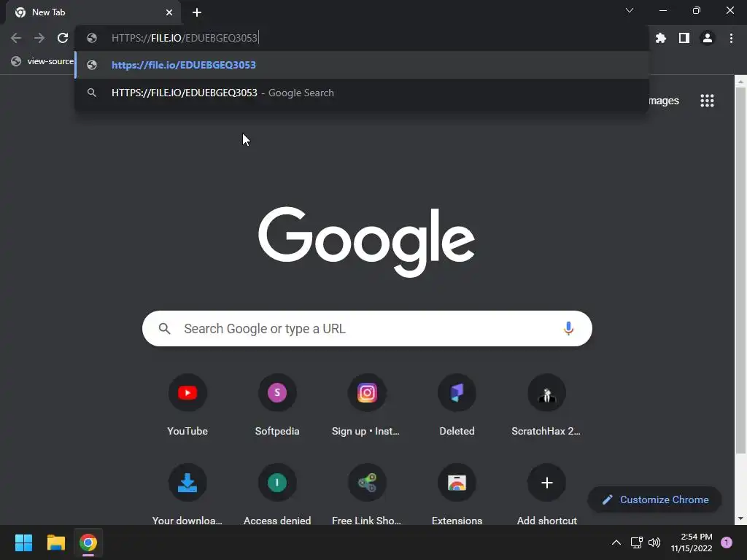
Task: Go forward using the forward arrow
Action: coord(39,38)
